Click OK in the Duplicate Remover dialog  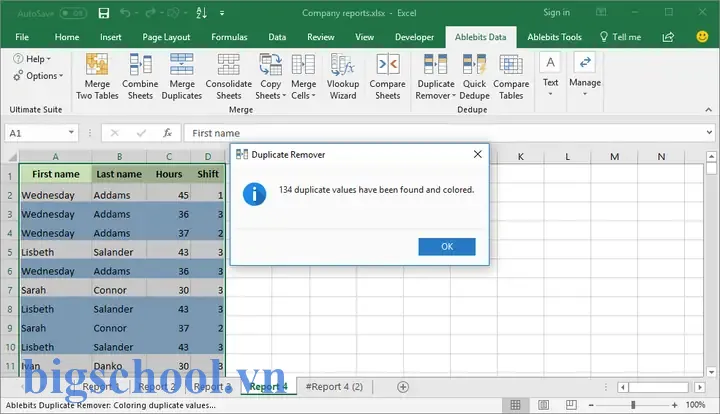[447, 246]
